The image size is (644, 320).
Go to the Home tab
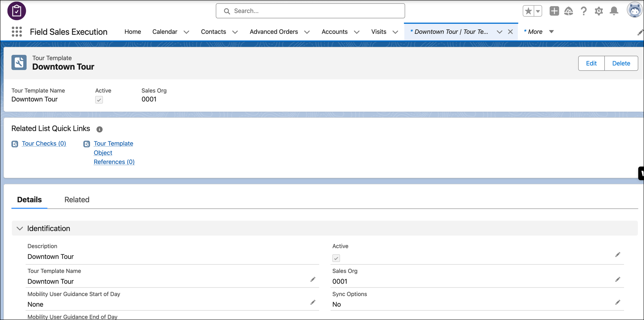(133, 32)
